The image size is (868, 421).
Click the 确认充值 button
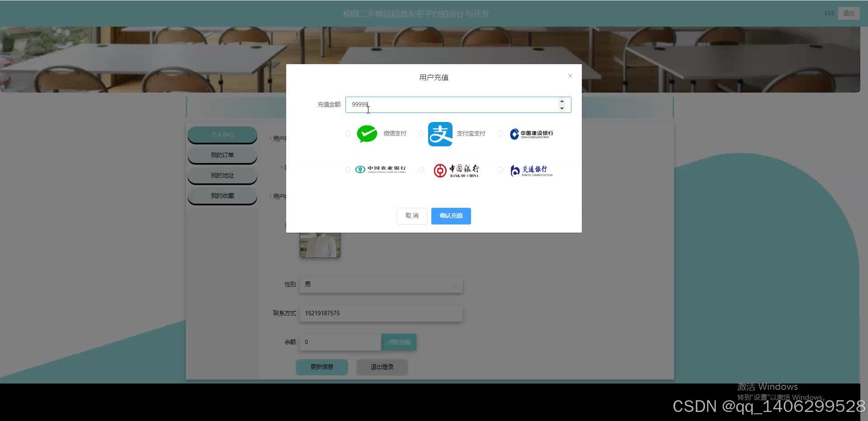pyautogui.click(x=451, y=216)
